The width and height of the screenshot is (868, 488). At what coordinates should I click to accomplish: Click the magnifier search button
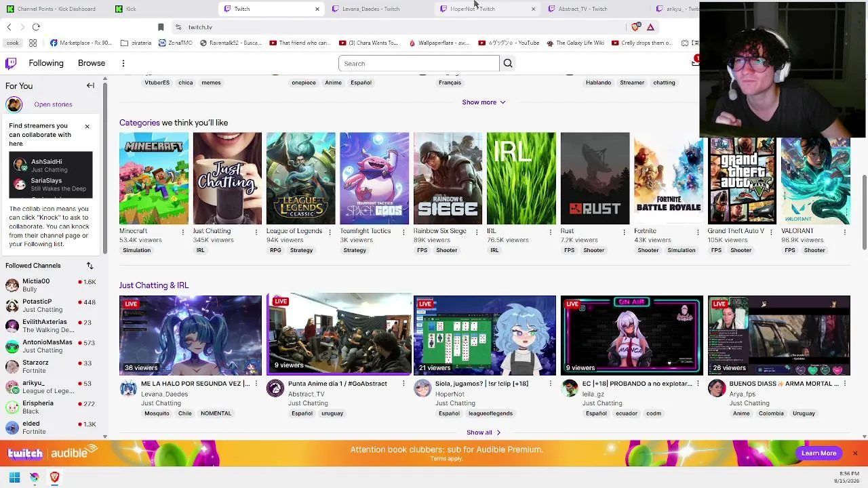click(508, 64)
